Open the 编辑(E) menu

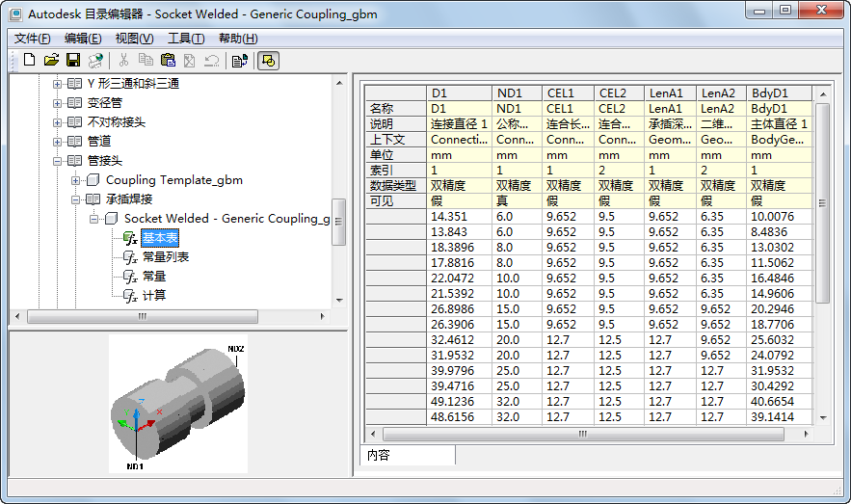click(x=83, y=39)
